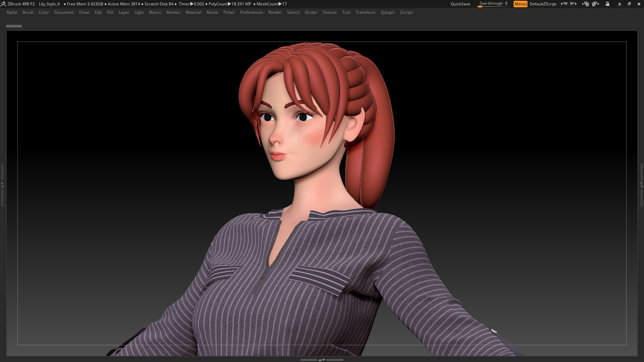This screenshot has height=362, width=644.
Task: Open the Material menu
Action: point(194,12)
